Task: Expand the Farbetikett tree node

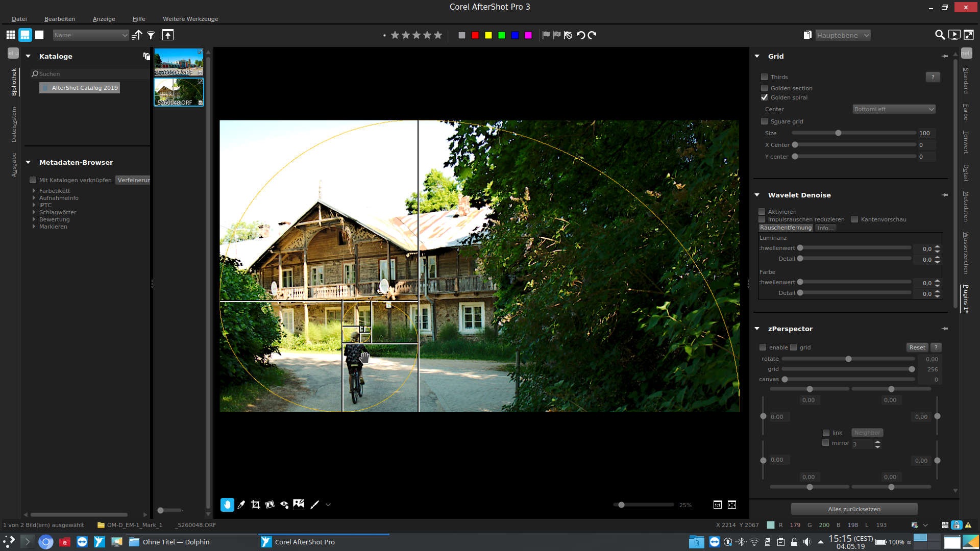Action: tap(34, 191)
